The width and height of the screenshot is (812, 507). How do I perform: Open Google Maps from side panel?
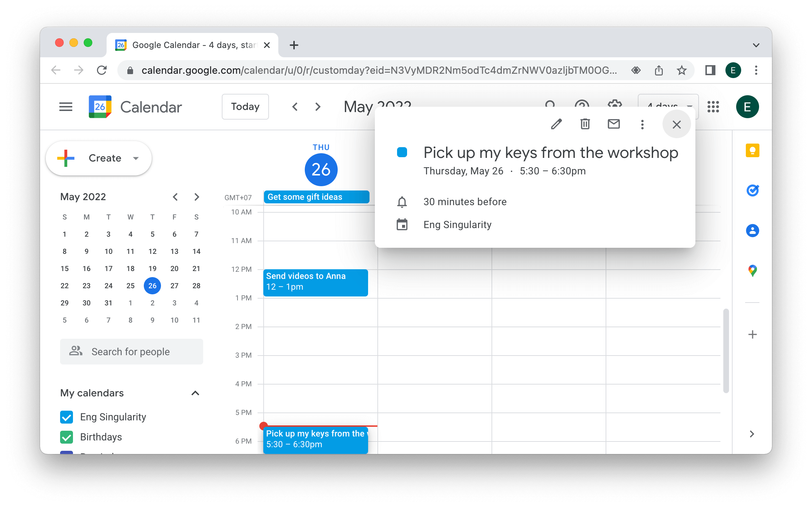click(x=752, y=271)
